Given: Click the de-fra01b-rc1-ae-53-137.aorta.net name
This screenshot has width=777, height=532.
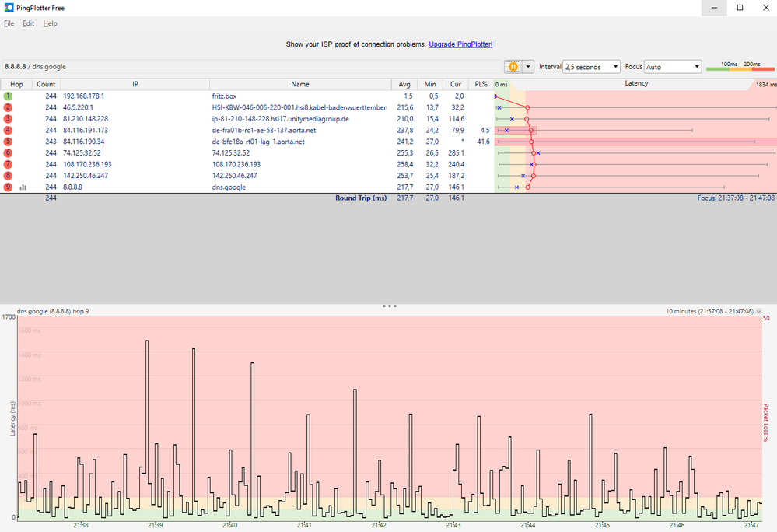Looking at the screenshot, I should pos(264,130).
